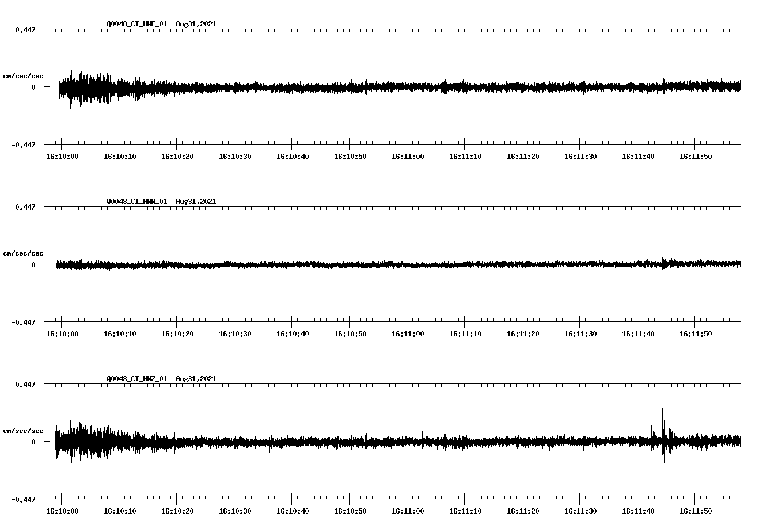782x532 pixels.
Task: Click the 16:11:40 time label under HNZ plot
Action: (638, 511)
